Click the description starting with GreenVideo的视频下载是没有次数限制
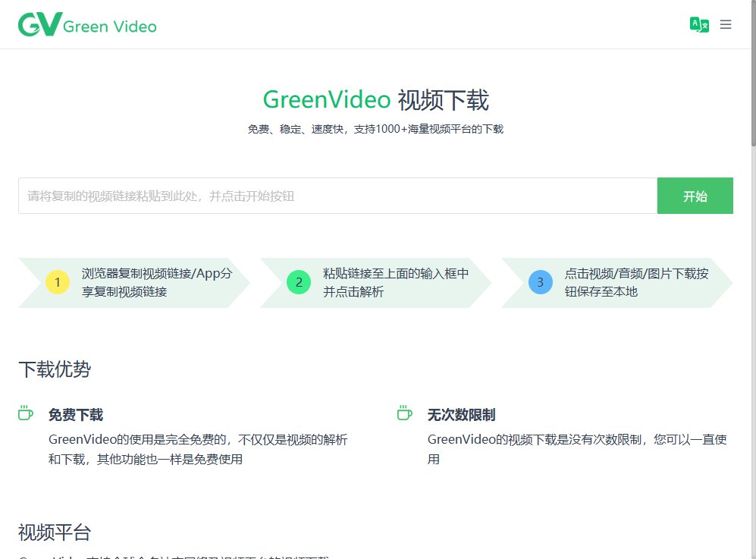Viewport: 756px width, 559px height. (577, 449)
